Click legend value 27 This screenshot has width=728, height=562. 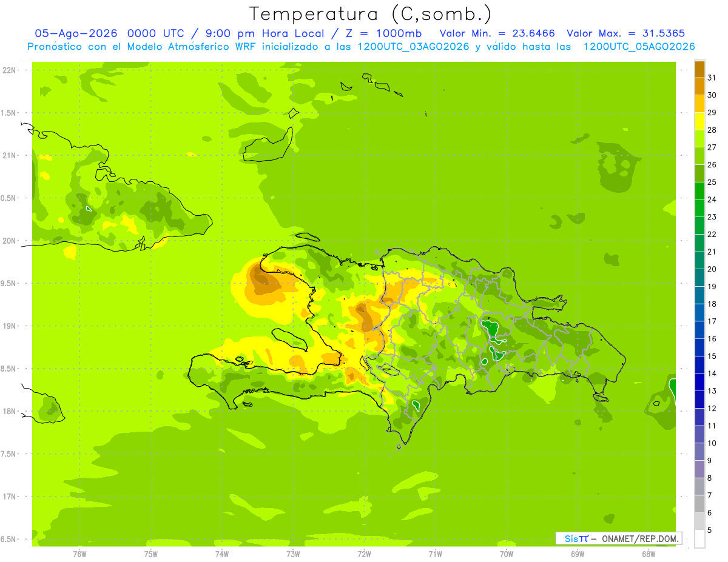(x=712, y=147)
